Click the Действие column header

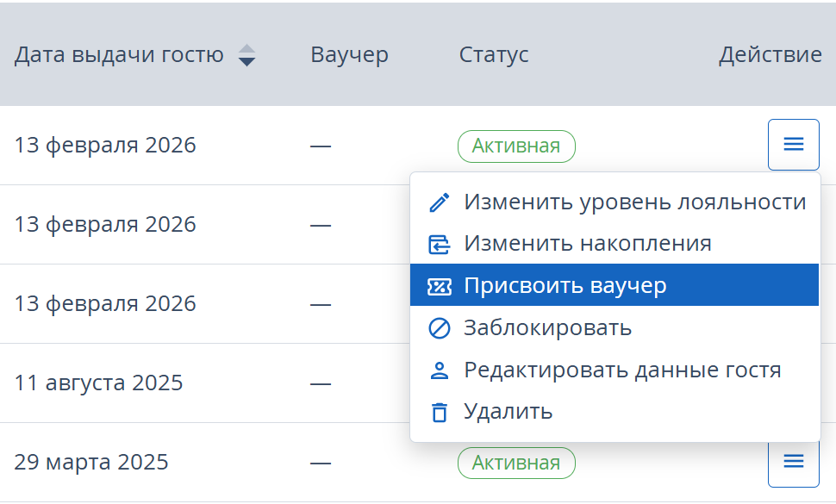tap(770, 54)
